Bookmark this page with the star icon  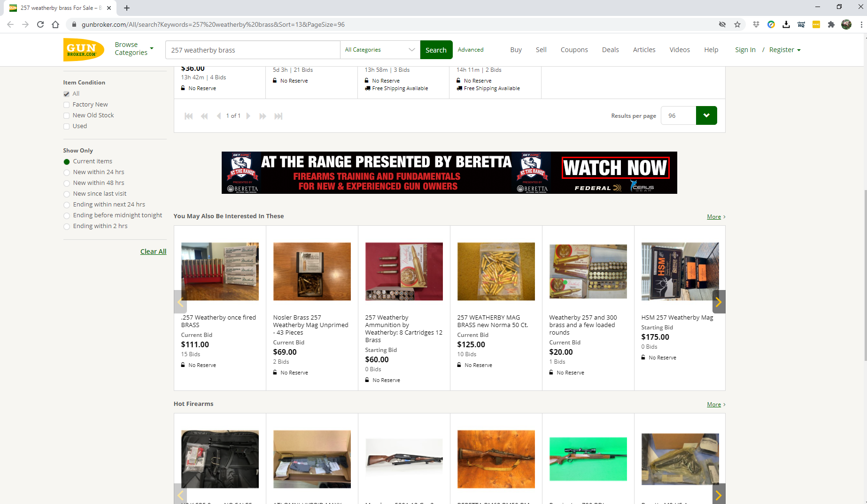[737, 24]
